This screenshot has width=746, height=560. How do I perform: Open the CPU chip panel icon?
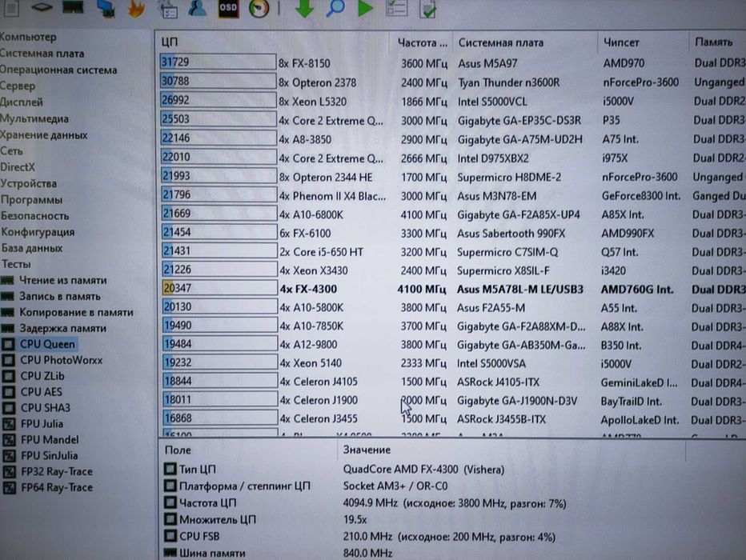tap(42, 6)
